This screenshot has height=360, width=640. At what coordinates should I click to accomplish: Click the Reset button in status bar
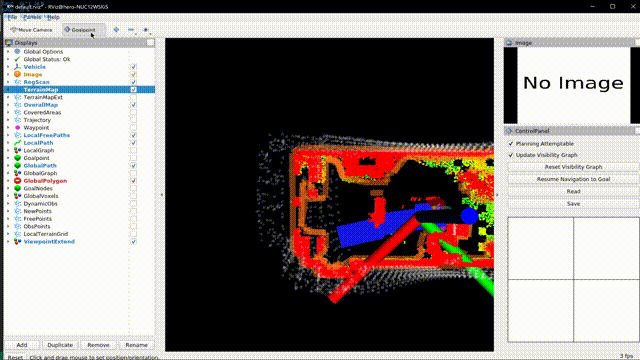click(x=15, y=357)
